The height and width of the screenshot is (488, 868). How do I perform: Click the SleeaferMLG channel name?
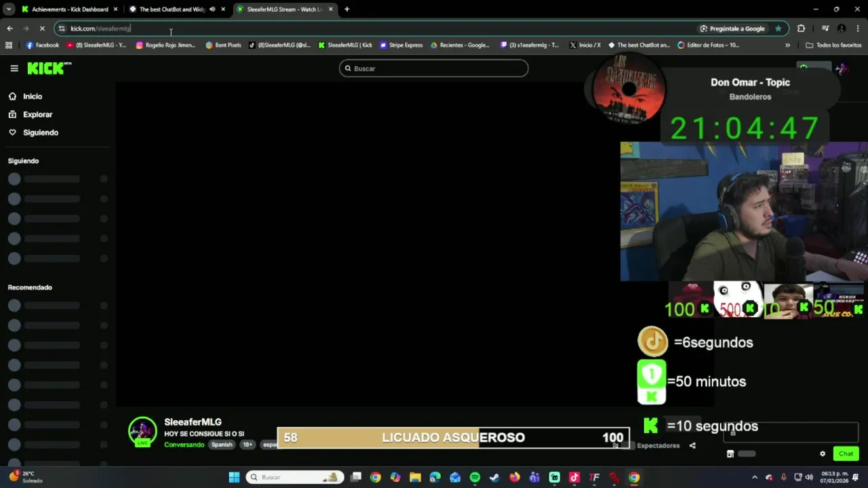pyautogui.click(x=193, y=422)
